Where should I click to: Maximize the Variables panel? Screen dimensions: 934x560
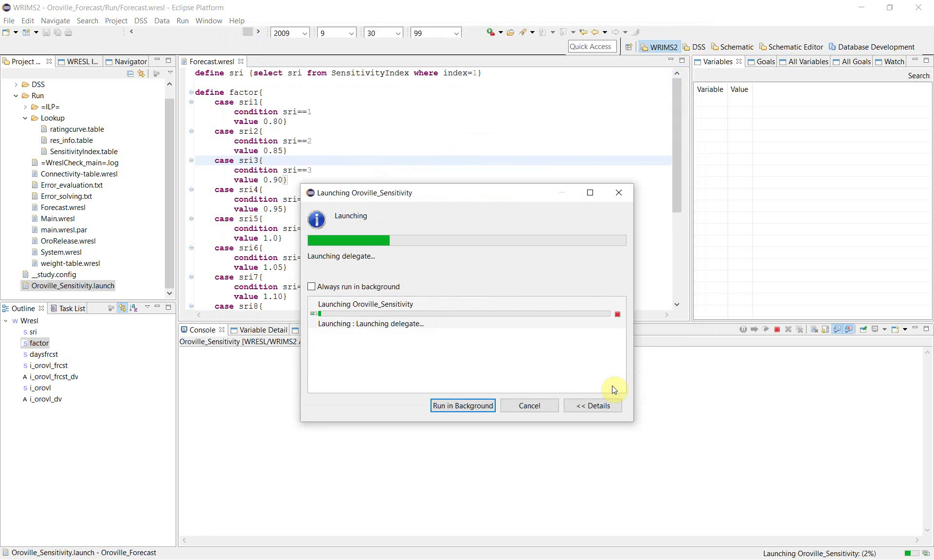926,60
